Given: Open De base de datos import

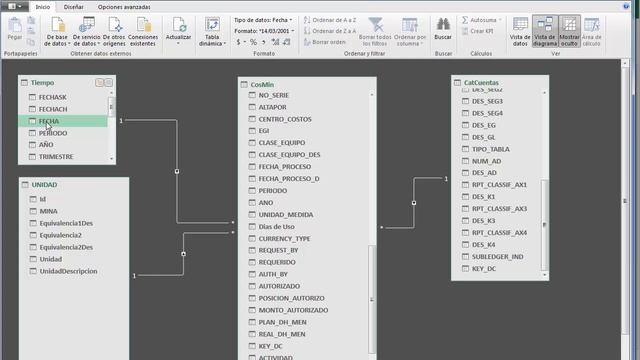Looking at the screenshot, I should 57,31.
